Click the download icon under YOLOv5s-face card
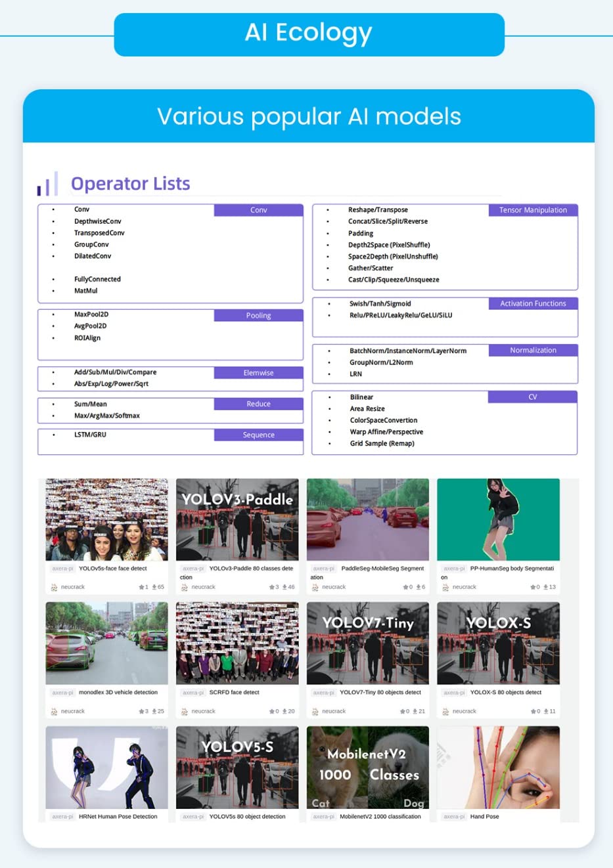The image size is (613, 868). [154, 587]
